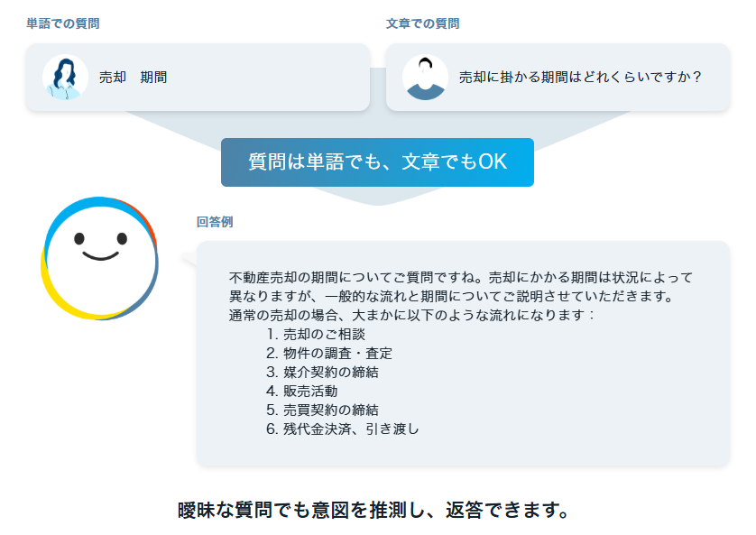756x535 pixels.
Task: Click the 一般的な流れと期間 sentence line
Action: (451, 297)
